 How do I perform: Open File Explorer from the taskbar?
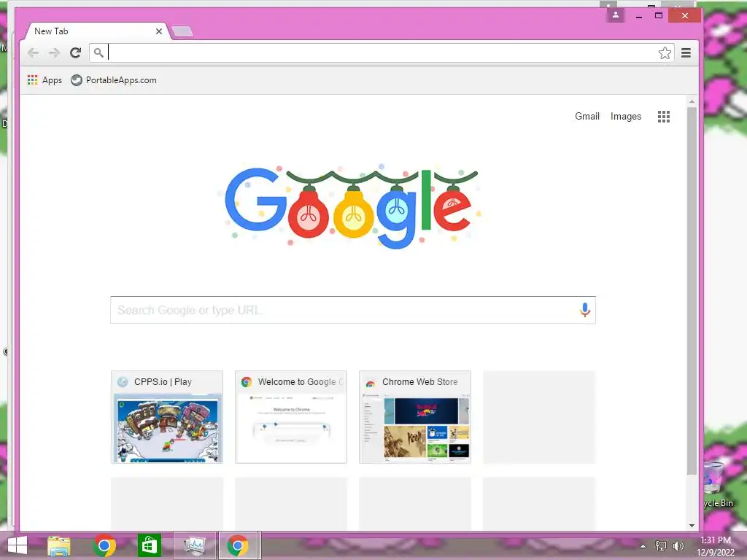(59, 545)
